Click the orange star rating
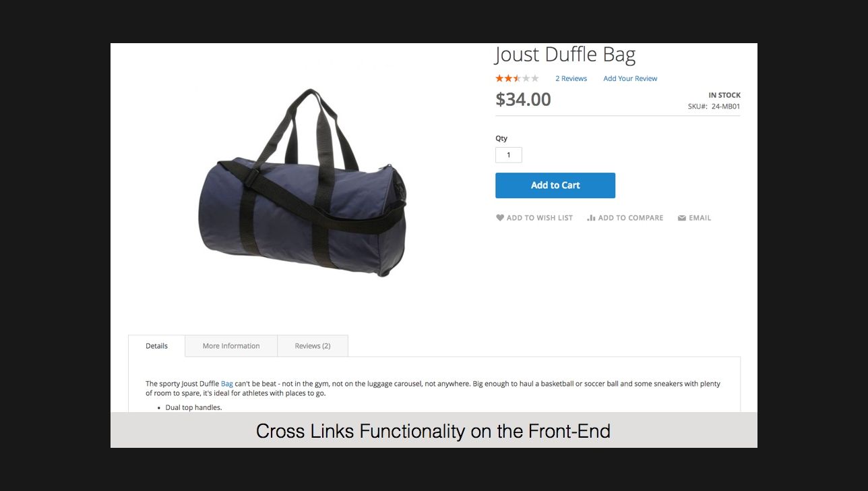 (x=517, y=78)
